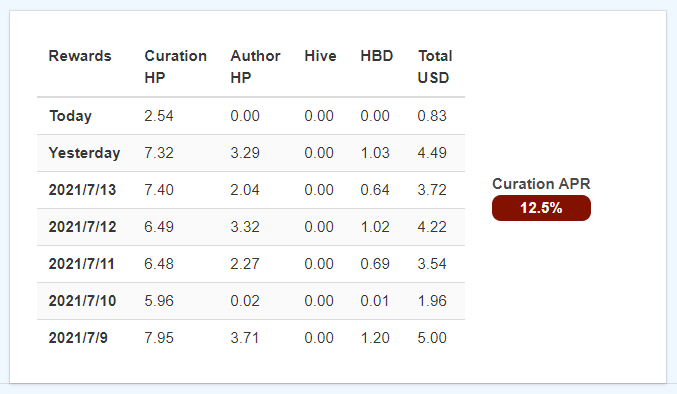Click Yesterday's total USD value 4.49
The image size is (677, 394).
[x=432, y=153]
